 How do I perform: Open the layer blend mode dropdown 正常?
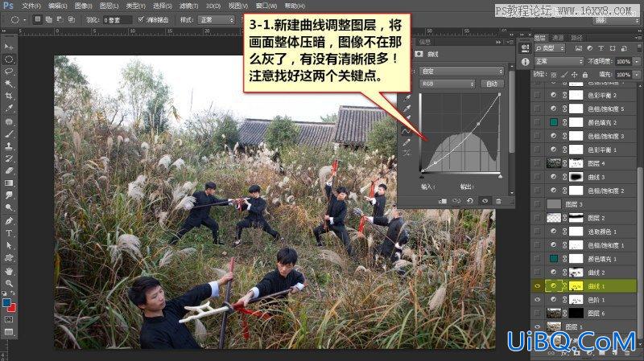pyautogui.click(x=559, y=61)
